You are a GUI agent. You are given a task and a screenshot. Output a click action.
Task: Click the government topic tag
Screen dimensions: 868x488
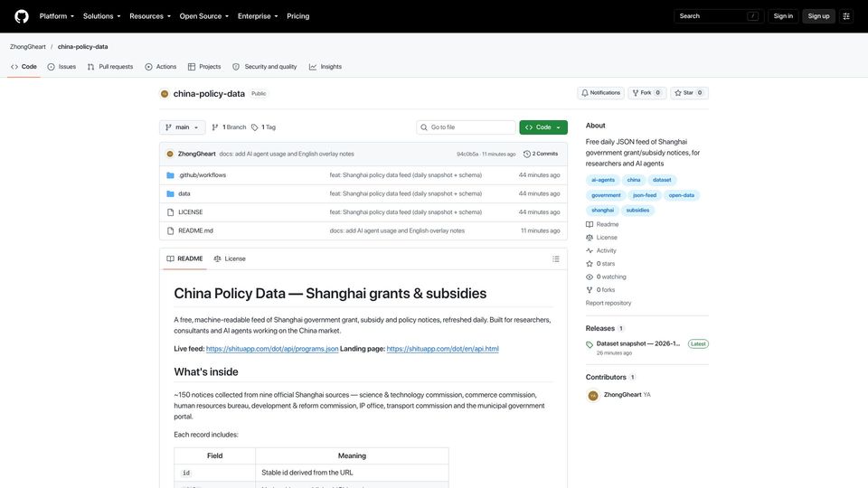(606, 195)
